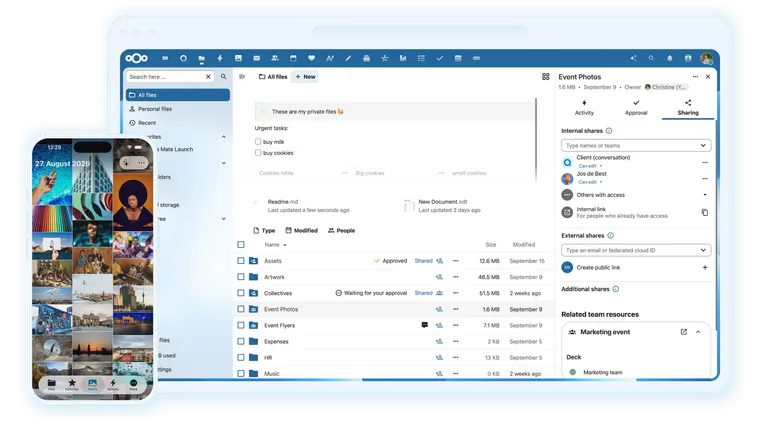Select the Expenses folder checkbox

[241, 341]
